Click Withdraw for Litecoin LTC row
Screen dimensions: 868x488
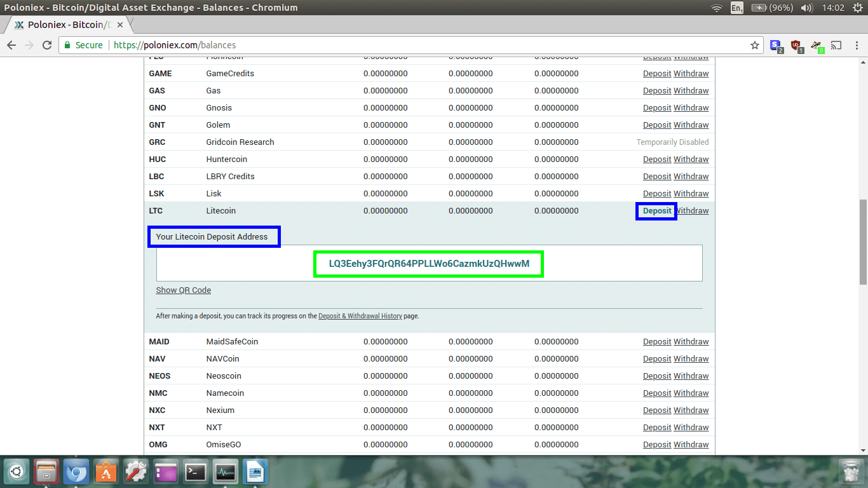pyautogui.click(x=691, y=211)
